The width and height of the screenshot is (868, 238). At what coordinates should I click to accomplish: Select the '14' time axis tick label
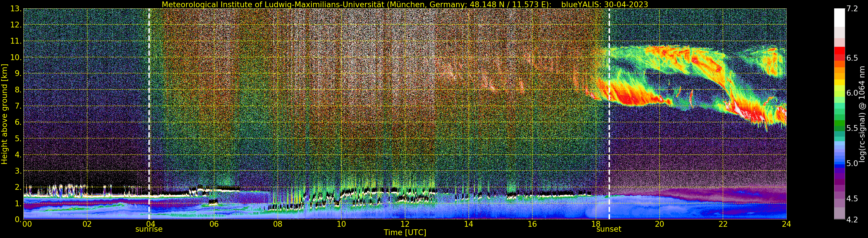point(468,224)
